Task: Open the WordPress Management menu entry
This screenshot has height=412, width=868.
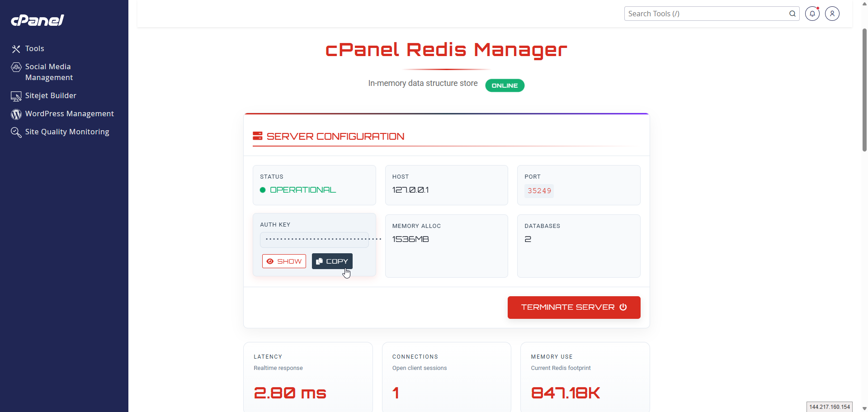Action: pyautogui.click(x=69, y=114)
